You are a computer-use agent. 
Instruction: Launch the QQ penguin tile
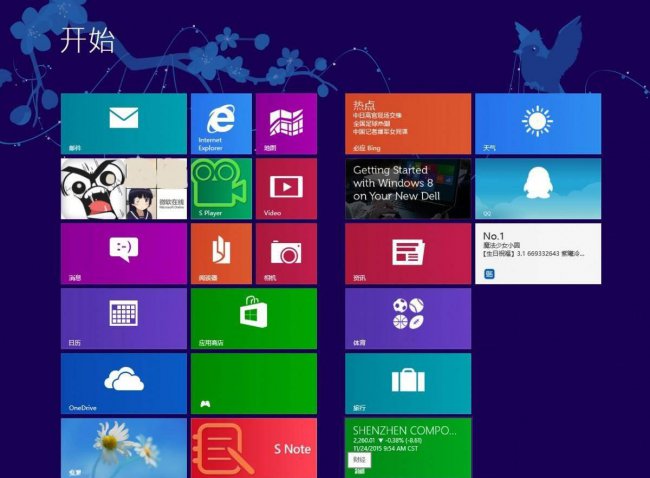[x=538, y=189]
